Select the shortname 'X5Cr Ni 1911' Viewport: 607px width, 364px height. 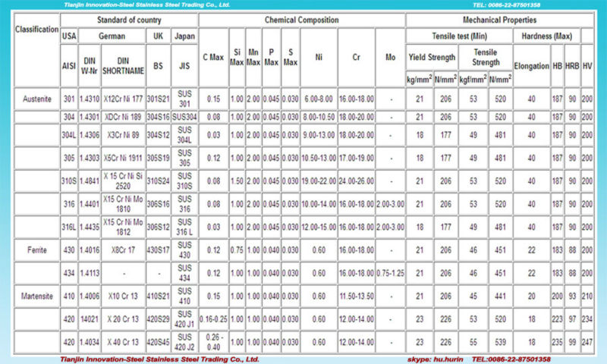123,158
